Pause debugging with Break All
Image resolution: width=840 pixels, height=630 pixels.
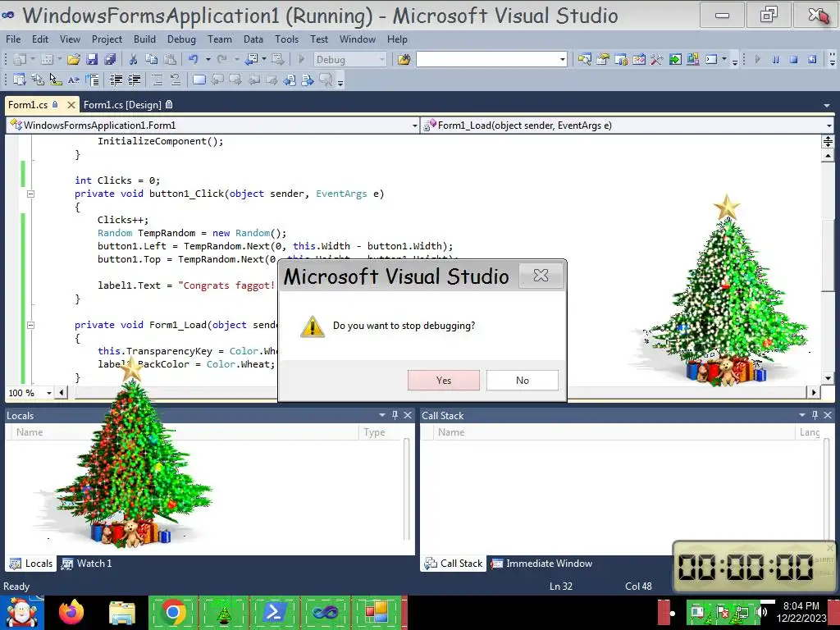[x=776, y=59]
